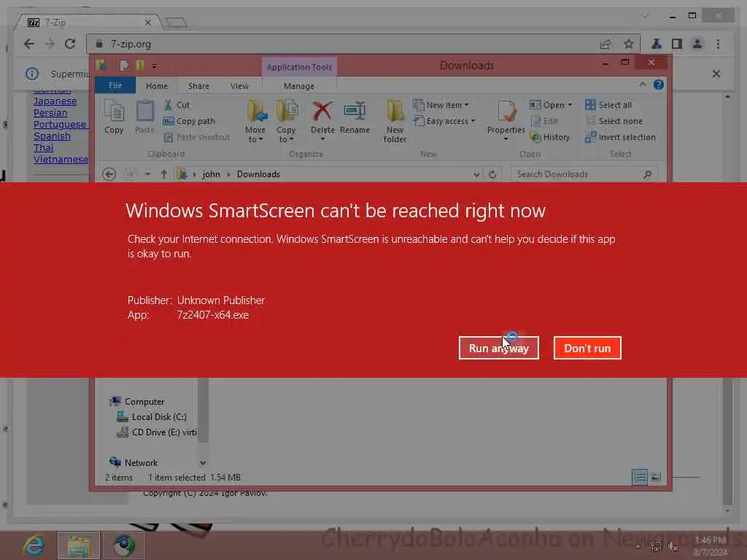Switch to details view layout icon
Image resolution: width=747 pixels, height=560 pixels.
[639, 477]
